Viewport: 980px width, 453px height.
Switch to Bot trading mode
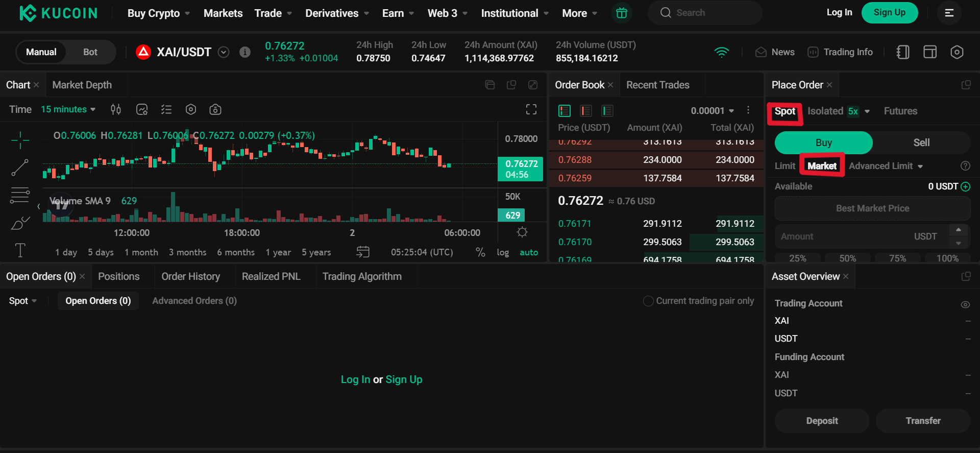[90, 52]
